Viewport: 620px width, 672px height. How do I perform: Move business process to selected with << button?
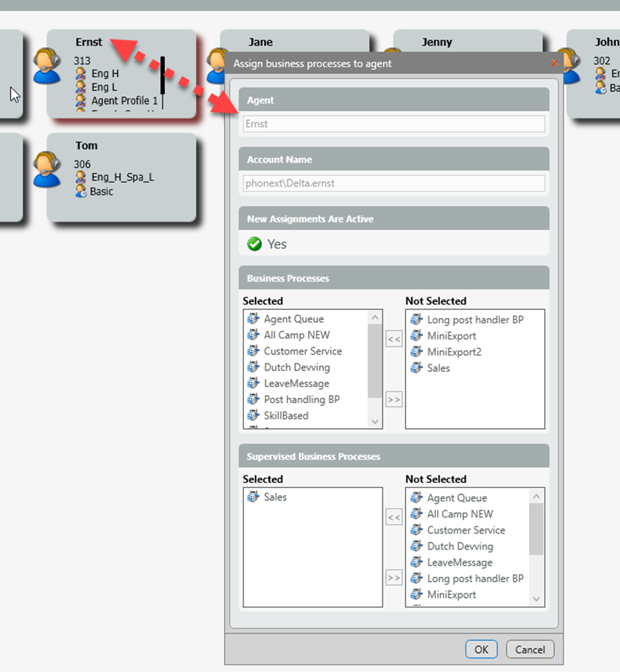(393, 339)
